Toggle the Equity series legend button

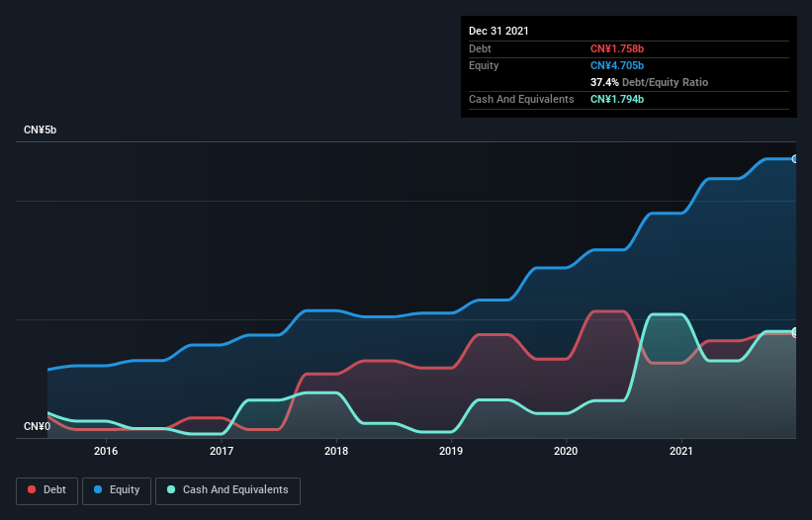point(117,490)
